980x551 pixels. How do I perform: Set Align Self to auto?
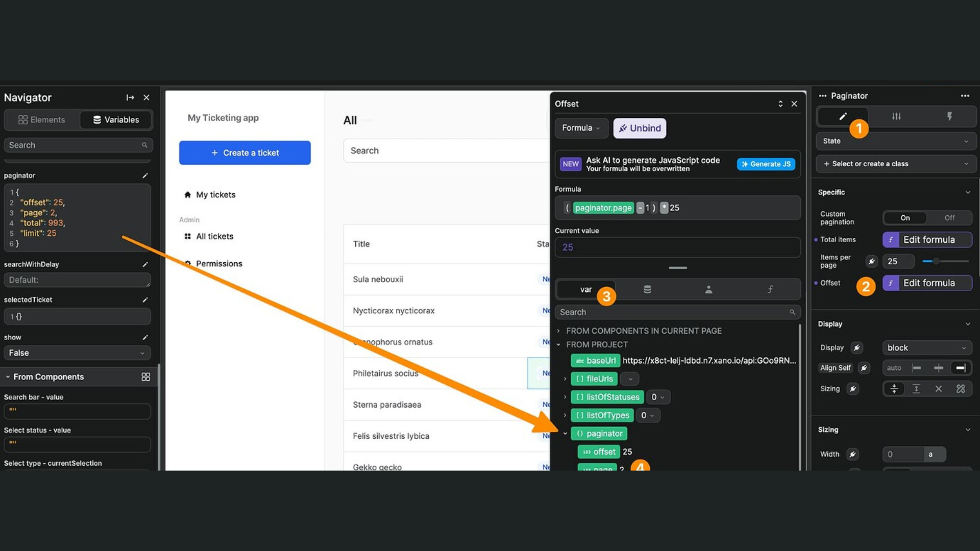point(893,367)
